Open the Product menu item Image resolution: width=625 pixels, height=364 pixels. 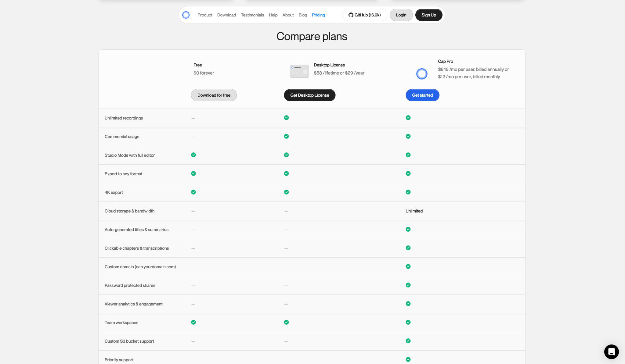205,15
